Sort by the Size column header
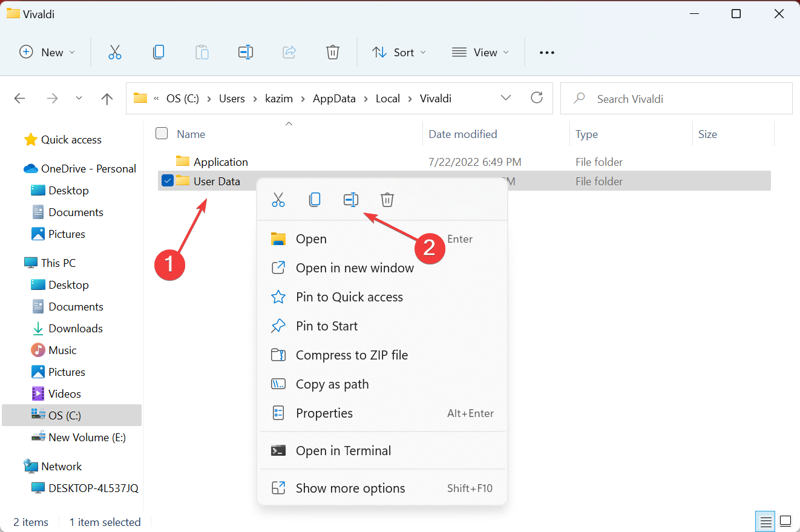The height and width of the screenshot is (532, 800). click(707, 134)
